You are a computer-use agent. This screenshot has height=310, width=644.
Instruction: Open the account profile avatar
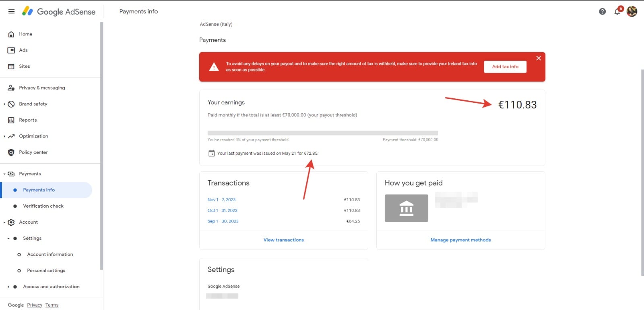point(632,11)
